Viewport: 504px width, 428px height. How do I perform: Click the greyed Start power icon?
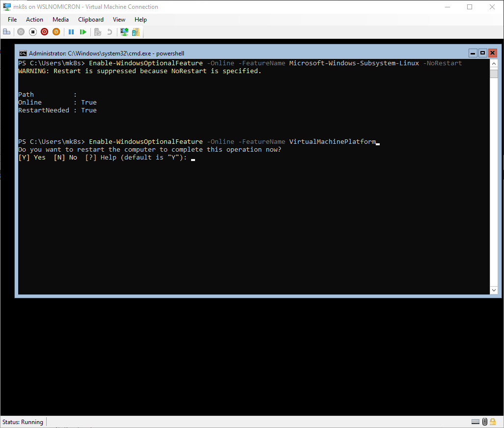pyautogui.click(x=21, y=32)
